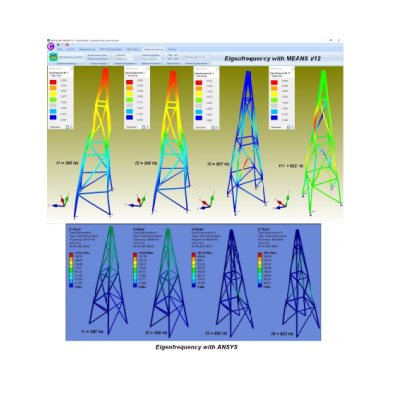396x396 pixels.
Task: Open the rightmost combo box in the ribbon
Action: (197, 57)
